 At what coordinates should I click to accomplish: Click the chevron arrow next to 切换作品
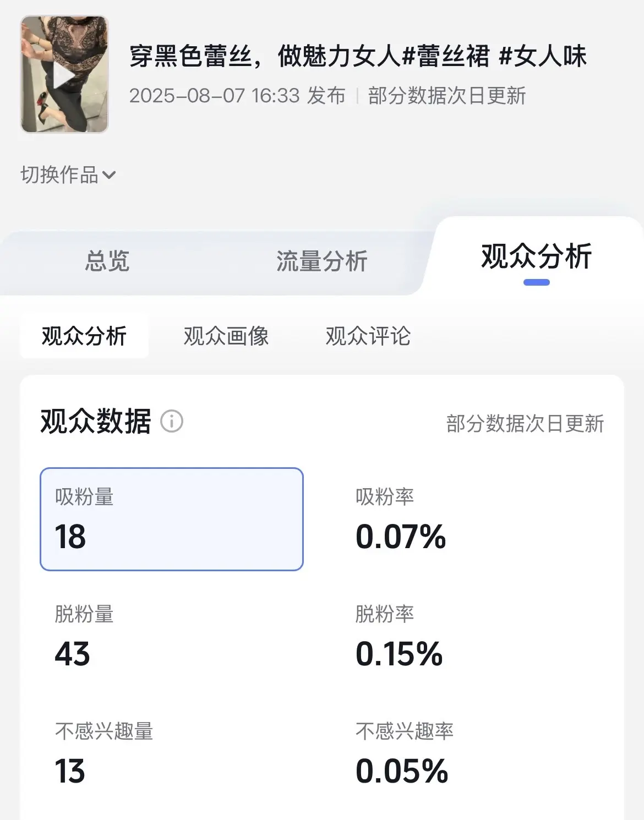point(109,176)
